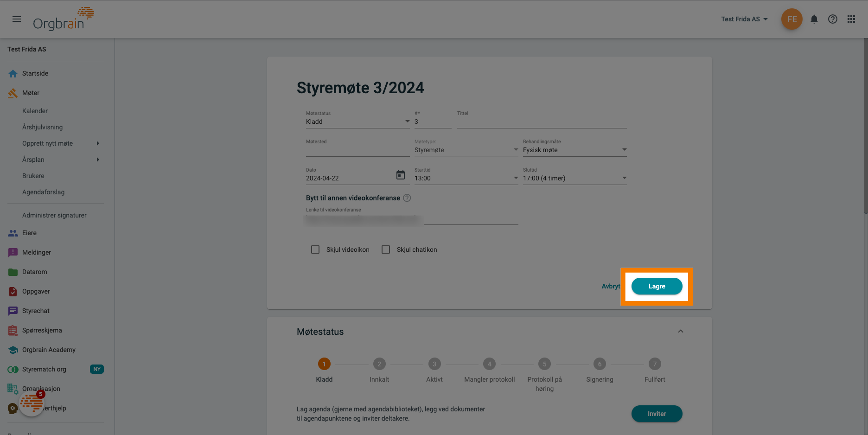Click the Orgbrain Academy graduation cap icon

click(x=13, y=350)
